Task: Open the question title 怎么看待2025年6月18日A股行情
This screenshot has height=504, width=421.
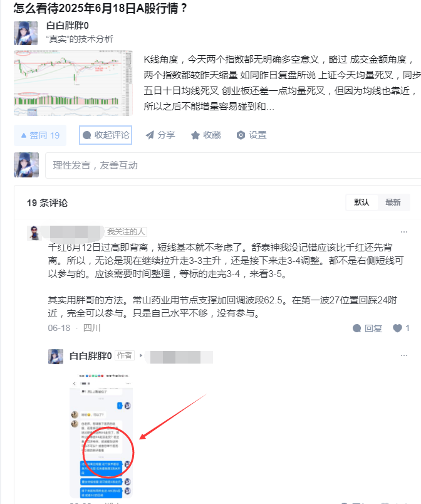Action: [x=100, y=8]
